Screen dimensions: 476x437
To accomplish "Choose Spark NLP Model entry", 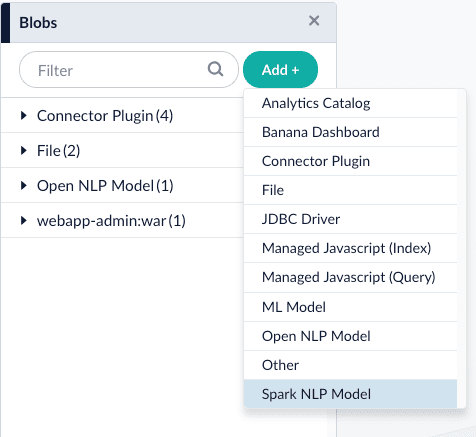I will pyautogui.click(x=350, y=394).
